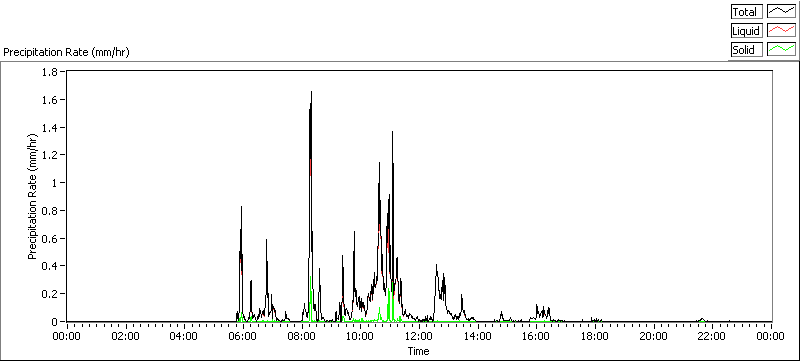This screenshot has width=800, height=361.
Task: Click the Solid legend label
Action: 746,50
